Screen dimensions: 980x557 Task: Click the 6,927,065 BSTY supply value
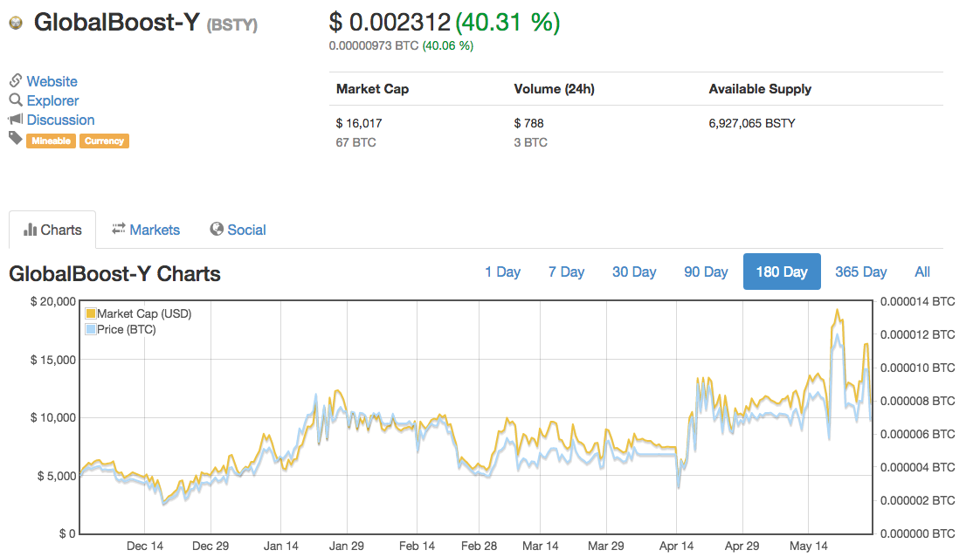752,123
